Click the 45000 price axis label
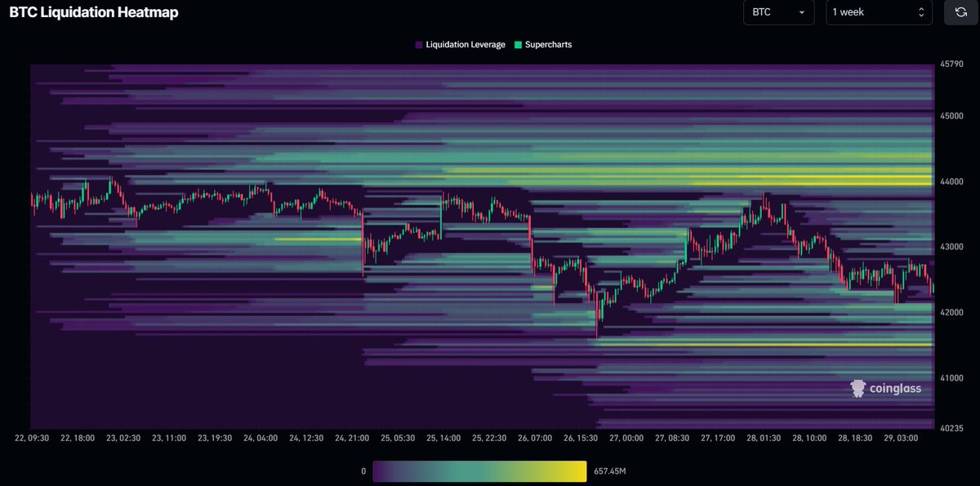The height and width of the screenshot is (486, 980). pyautogui.click(x=951, y=116)
